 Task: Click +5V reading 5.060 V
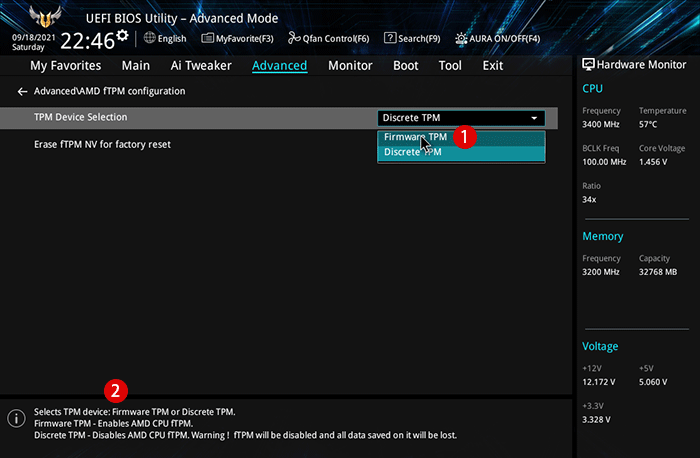click(653, 382)
